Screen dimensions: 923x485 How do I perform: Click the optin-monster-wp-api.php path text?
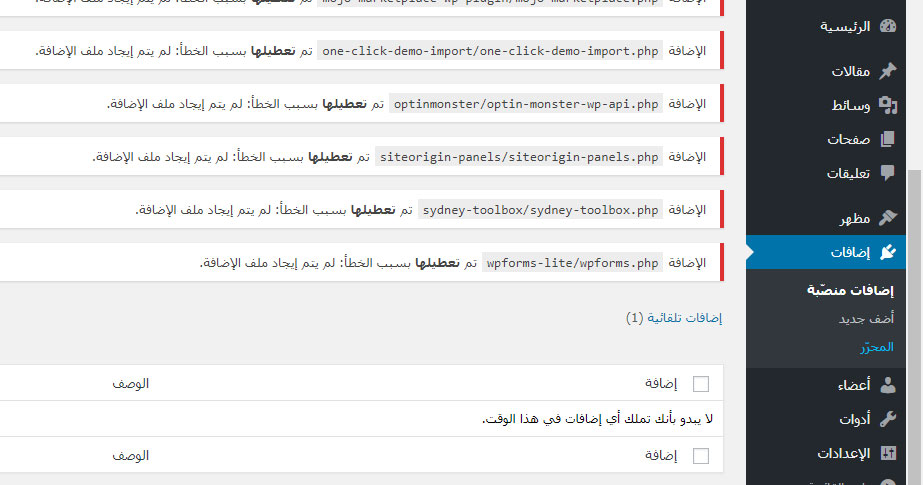(526, 104)
